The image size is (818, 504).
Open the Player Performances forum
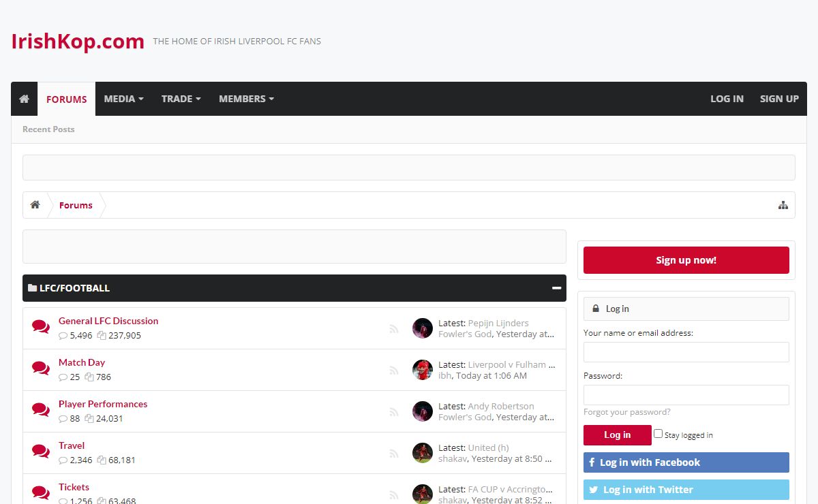click(x=103, y=404)
